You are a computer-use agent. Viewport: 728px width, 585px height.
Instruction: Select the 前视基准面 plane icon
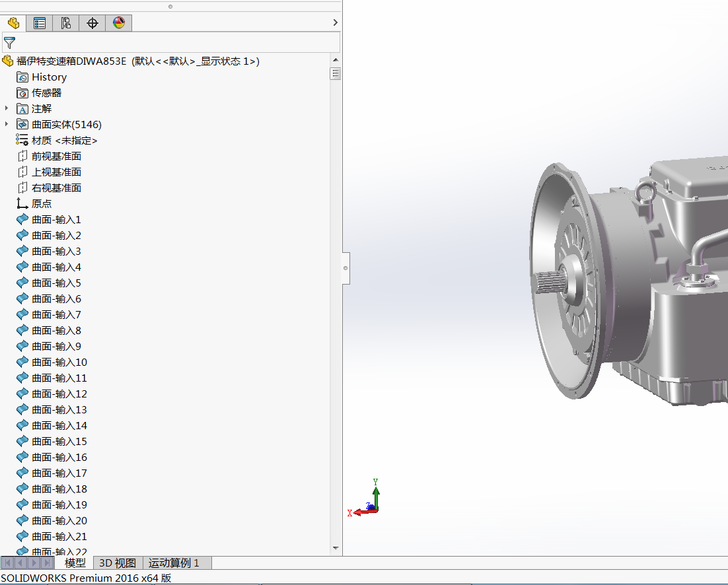[x=22, y=156]
